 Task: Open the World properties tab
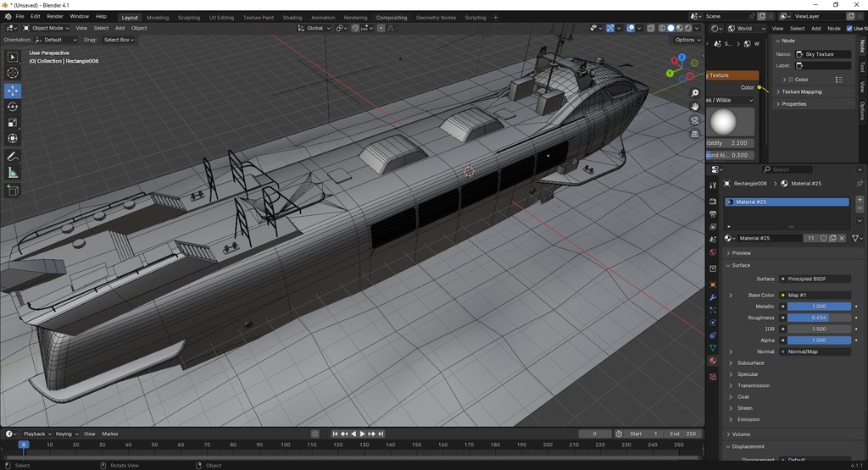click(x=713, y=252)
